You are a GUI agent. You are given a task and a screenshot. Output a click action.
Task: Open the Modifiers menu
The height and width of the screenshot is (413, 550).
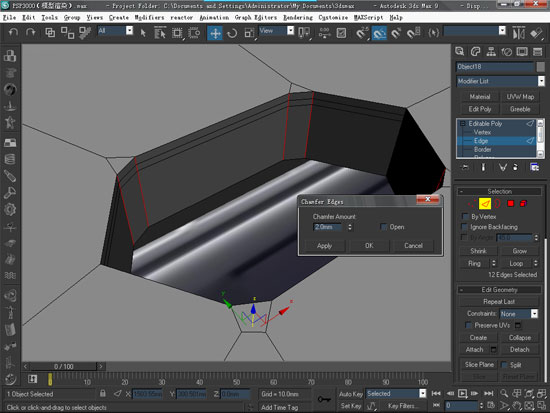pos(149,18)
